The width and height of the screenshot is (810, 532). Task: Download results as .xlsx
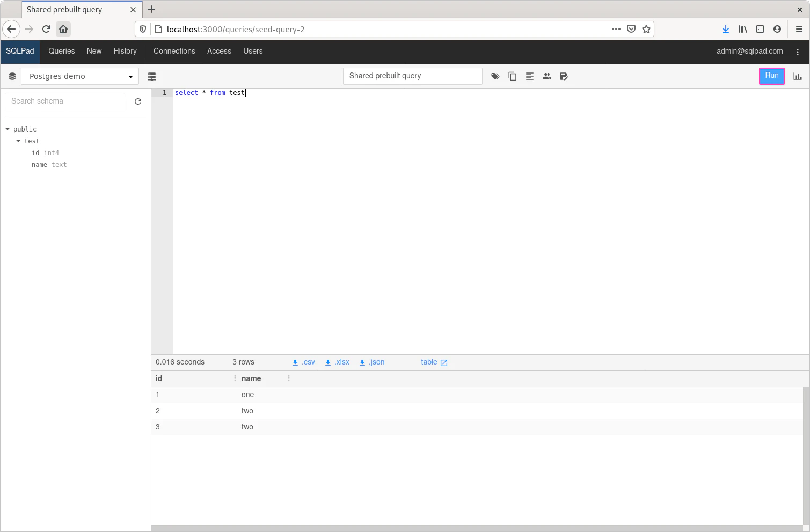click(337, 362)
